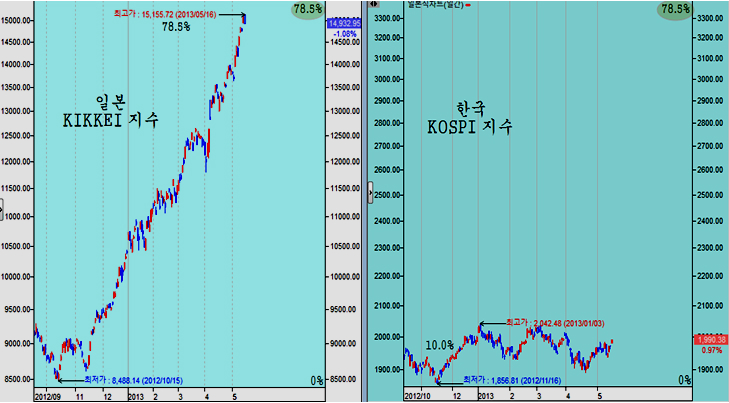Image resolution: width=729 pixels, height=403 pixels.
Task: Select the red 1,990.38 current price badge
Action: (x=711, y=340)
